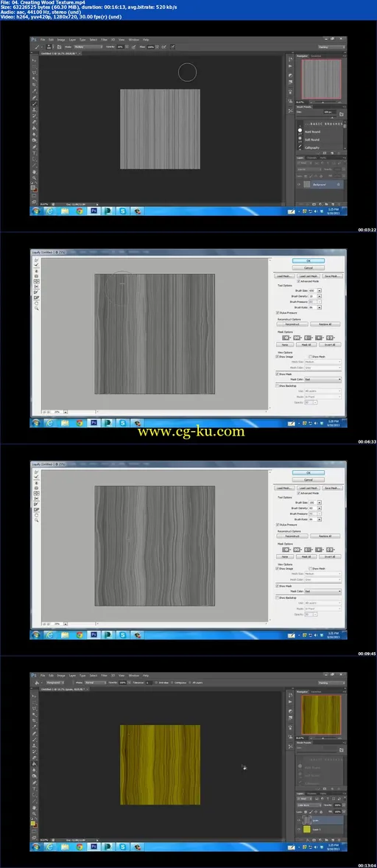The width and height of the screenshot is (377, 868).
Task: Hide the Background layer eye icon
Action: [x=298, y=184]
